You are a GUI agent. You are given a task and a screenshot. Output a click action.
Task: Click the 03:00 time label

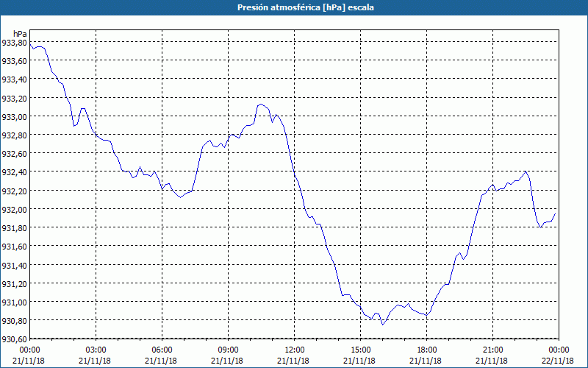96,350
